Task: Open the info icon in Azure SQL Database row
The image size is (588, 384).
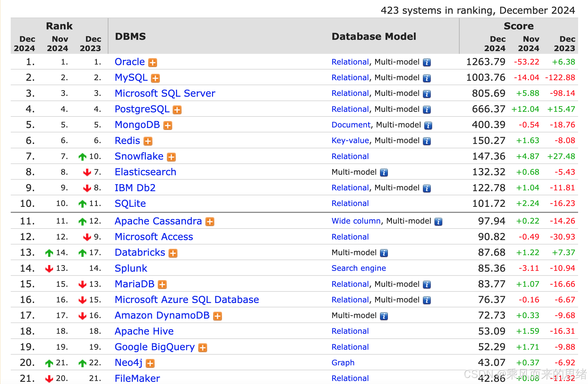Action: tap(427, 300)
